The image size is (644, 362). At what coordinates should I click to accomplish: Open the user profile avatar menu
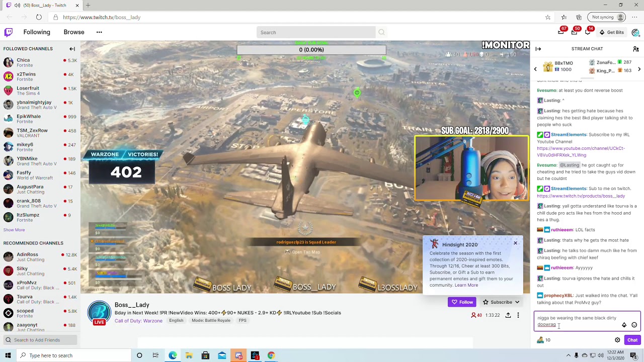[635, 32]
